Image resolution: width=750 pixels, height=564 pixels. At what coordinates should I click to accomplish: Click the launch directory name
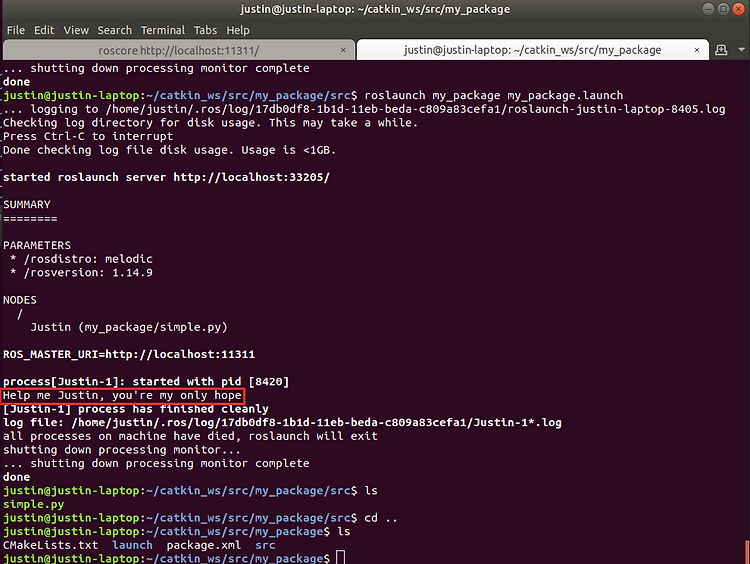coord(132,545)
